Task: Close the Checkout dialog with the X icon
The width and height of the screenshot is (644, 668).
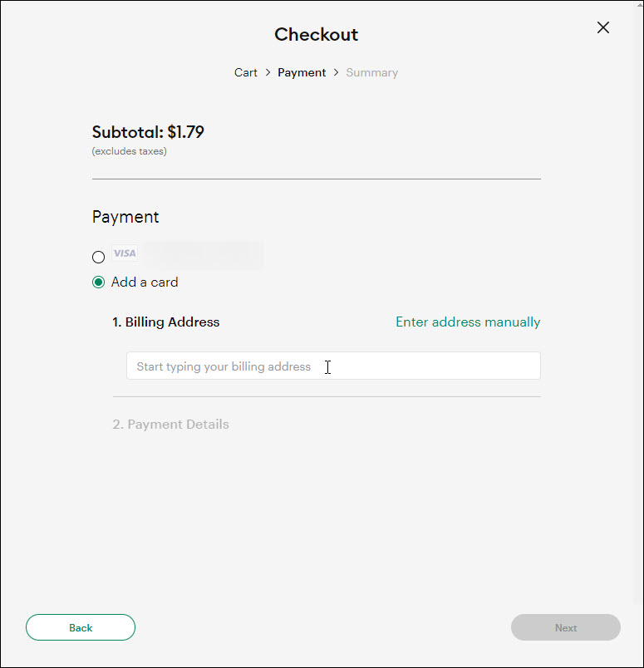Action: click(x=603, y=27)
